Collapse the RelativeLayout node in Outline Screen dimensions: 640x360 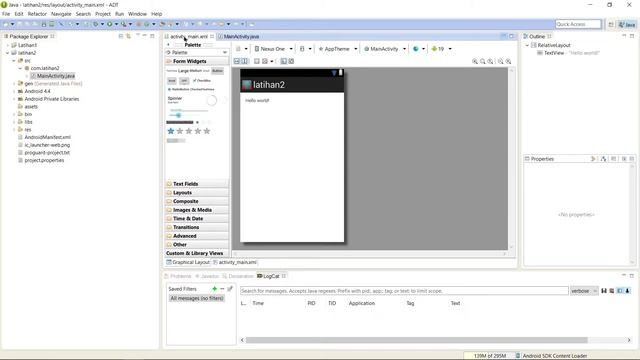coord(527,45)
